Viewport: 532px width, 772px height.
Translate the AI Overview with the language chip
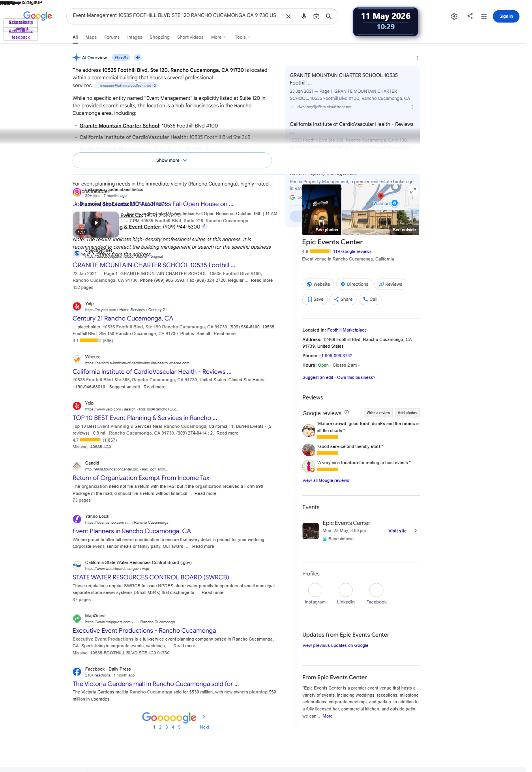click(121, 58)
